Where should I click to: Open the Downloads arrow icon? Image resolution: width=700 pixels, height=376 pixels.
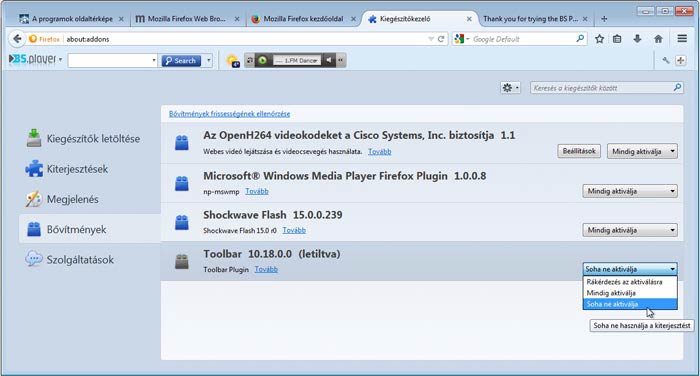(x=637, y=39)
